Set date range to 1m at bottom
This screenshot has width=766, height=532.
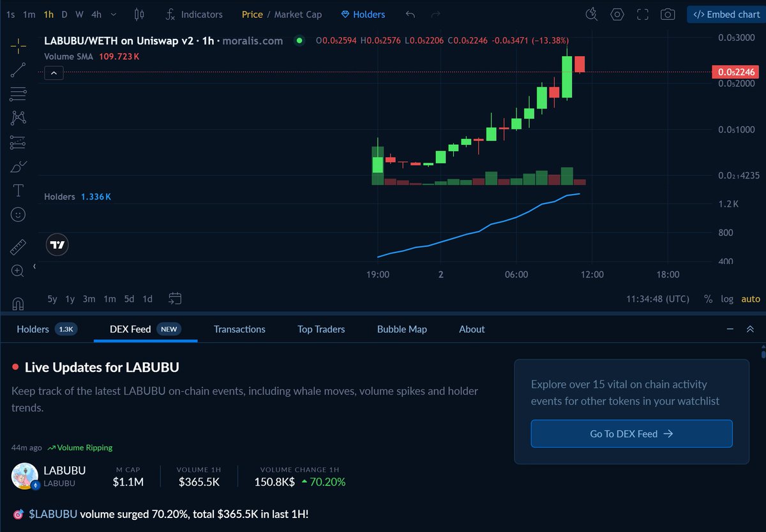tap(110, 299)
